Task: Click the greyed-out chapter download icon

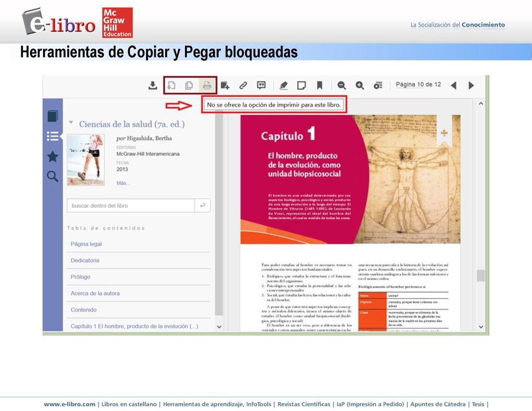Action: 171,85
